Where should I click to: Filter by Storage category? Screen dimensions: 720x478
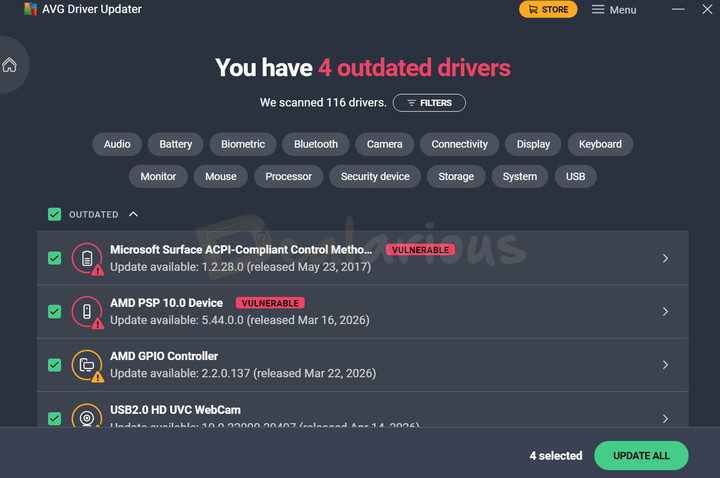[x=456, y=176]
